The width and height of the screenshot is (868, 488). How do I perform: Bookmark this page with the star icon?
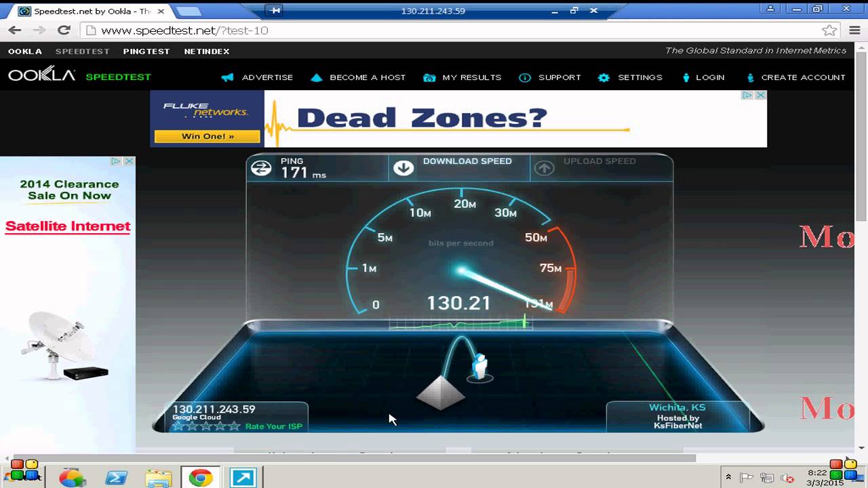829,30
